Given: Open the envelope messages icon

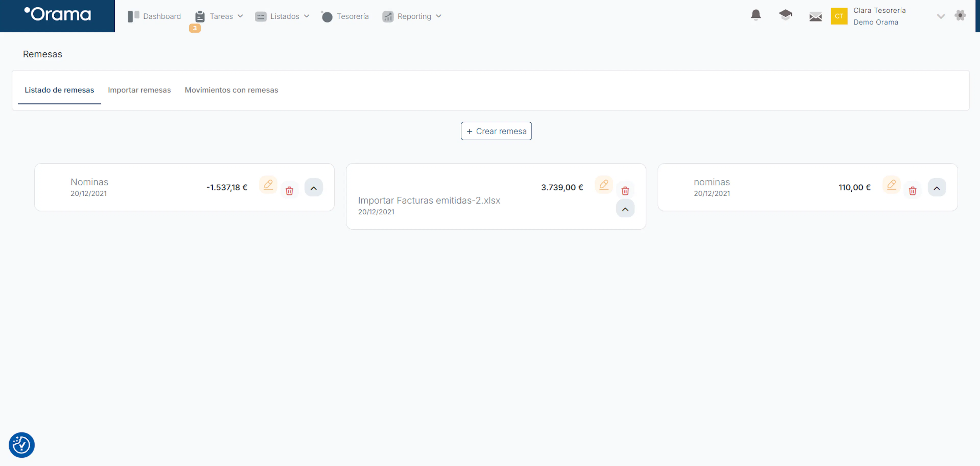Looking at the screenshot, I should point(815,16).
